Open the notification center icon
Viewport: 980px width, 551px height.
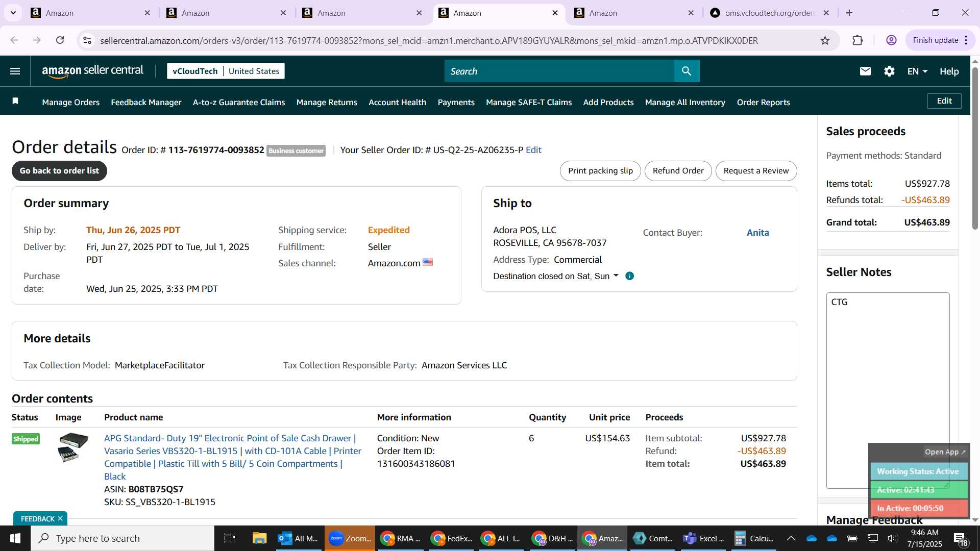(x=960, y=538)
